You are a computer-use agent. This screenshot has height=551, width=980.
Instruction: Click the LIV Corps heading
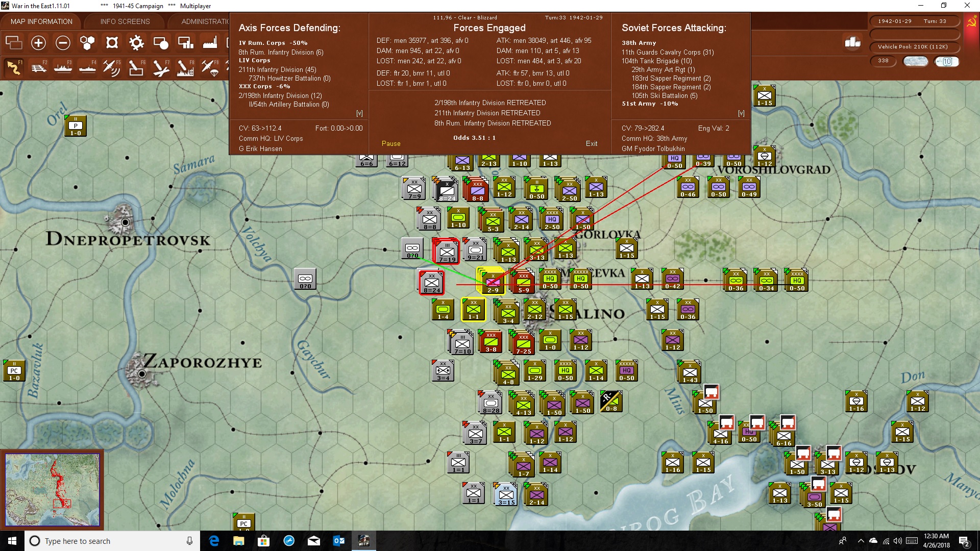pos(255,60)
